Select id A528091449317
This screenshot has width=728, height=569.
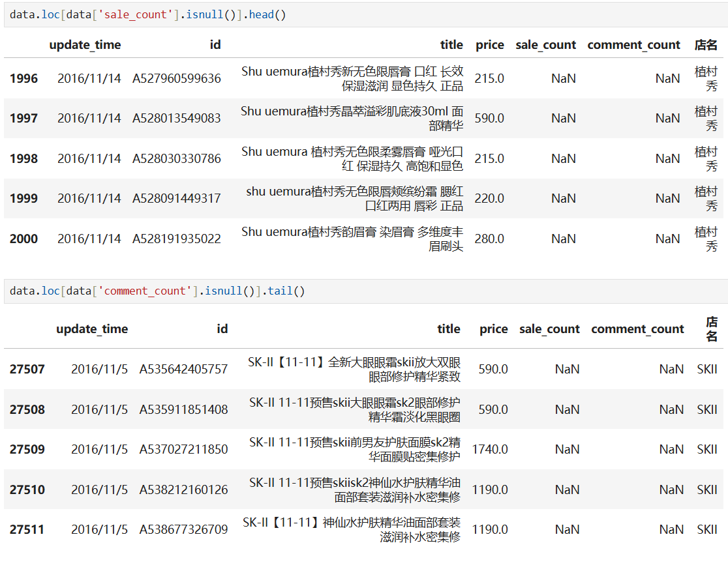pos(176,199)
